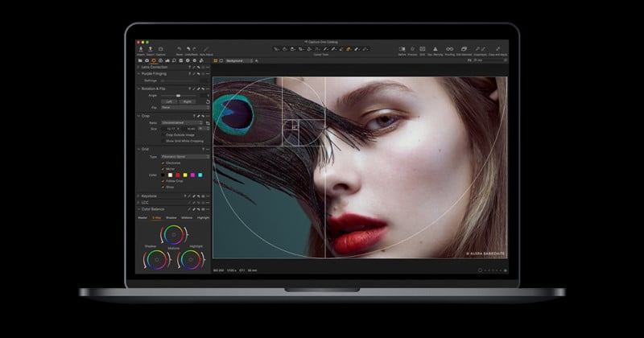Image resolution: width=644 pixels, height=338 pixels.
Task: Click the Exposure Warning triangle icon
Action: pos(436,49)
